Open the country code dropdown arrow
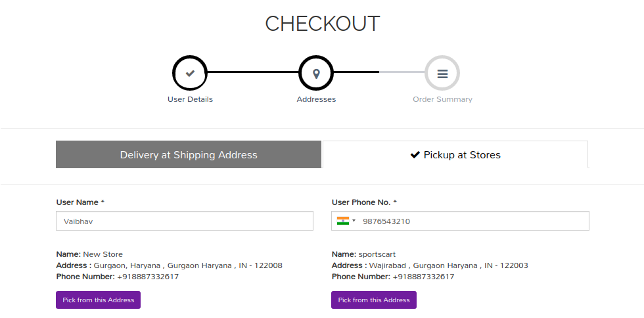This screenshot has width=644, height=318. click(354, 221)
